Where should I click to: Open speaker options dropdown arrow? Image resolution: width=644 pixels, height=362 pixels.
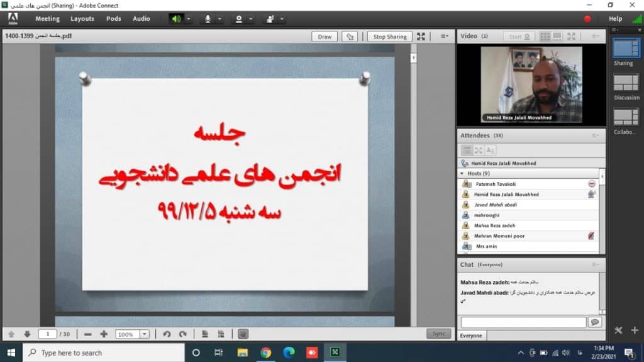pyautogui.click(x=189, y=19)
